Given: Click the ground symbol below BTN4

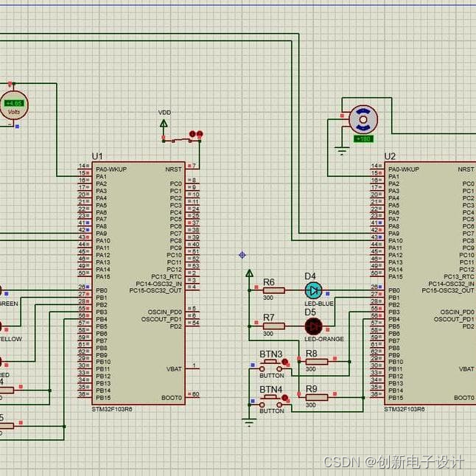Looking at the screenshot, I should click(x=249, y=422).
